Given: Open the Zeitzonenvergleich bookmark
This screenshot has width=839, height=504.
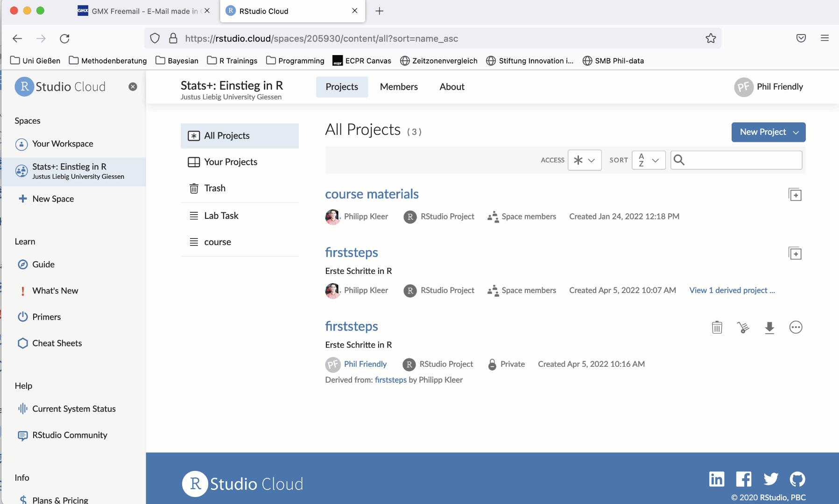Looking at the screenshot, I should tap(439, 61).
